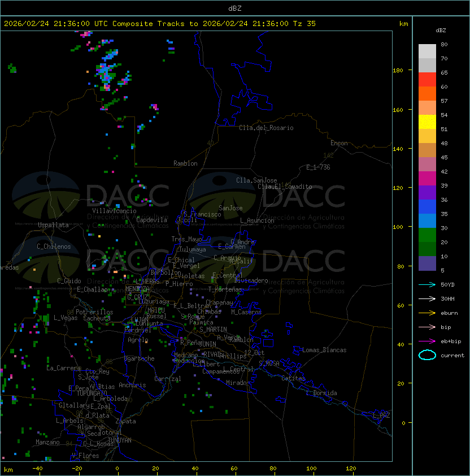Click the 'dBZ' title at top

[235, 8]
